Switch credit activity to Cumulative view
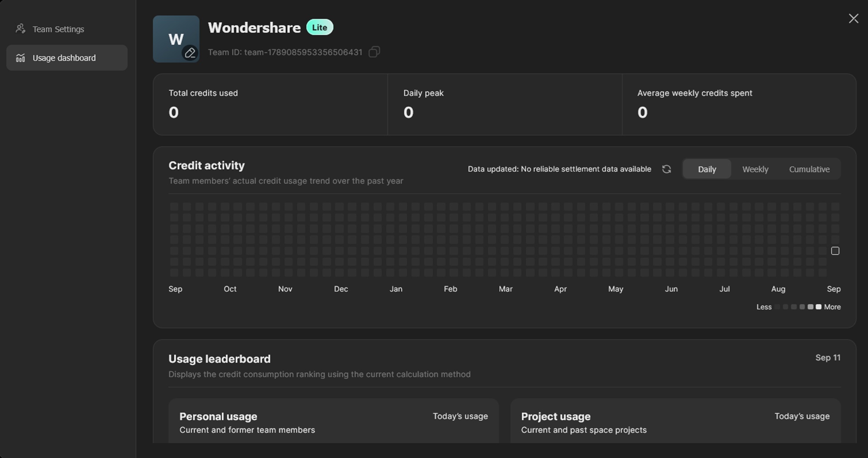868x458 pixels. [809, 169]
